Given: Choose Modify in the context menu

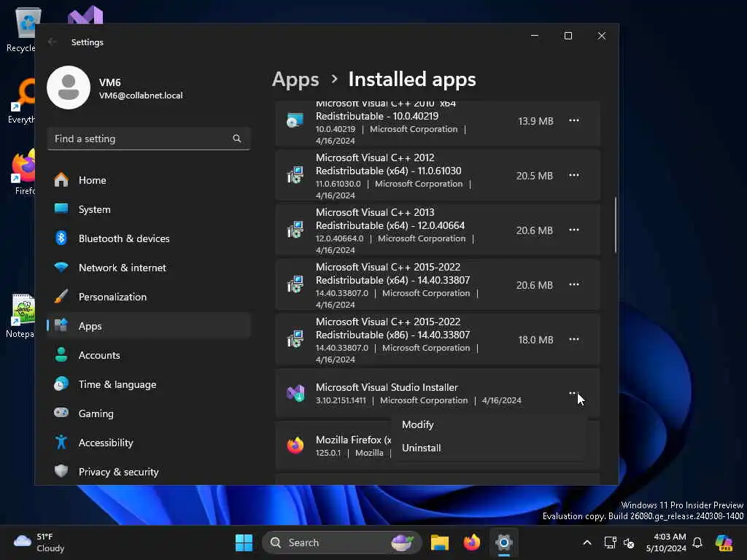Looking at the screenshot, I should coord(488,424).
